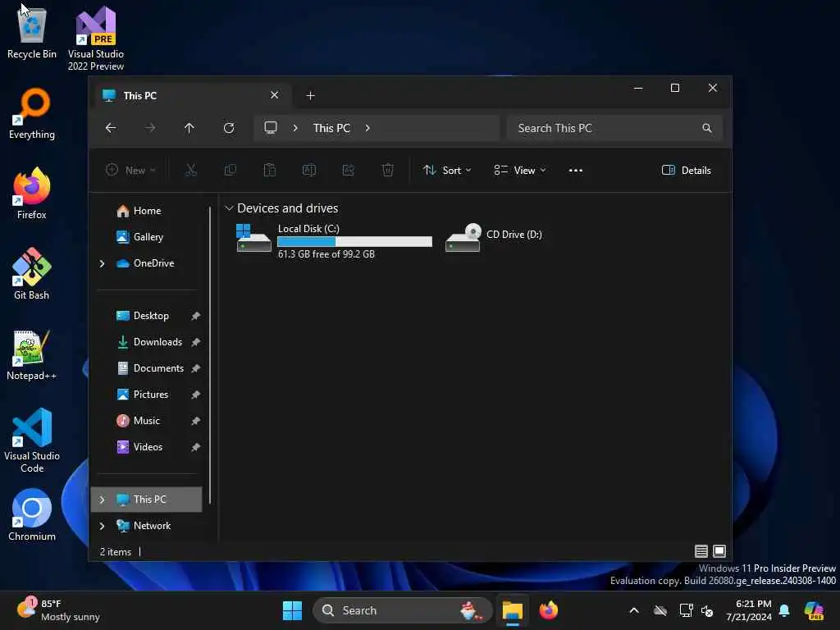Click the Cut scissors icon
Screen dimensions: 840x630
click(190, 171)
